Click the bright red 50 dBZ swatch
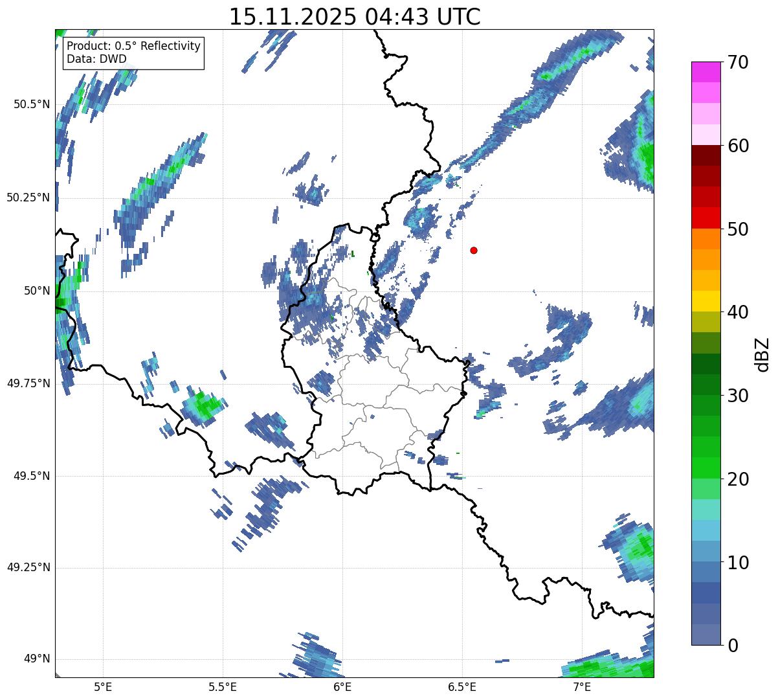Image resolution: width=778 pixels, height=700 pixels. pos(706,218)
